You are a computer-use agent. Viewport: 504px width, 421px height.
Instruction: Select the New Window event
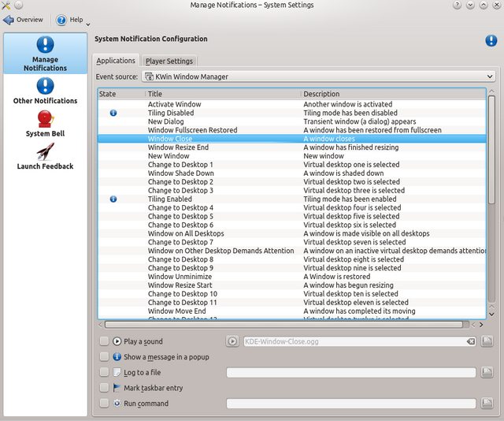point(292,156)
